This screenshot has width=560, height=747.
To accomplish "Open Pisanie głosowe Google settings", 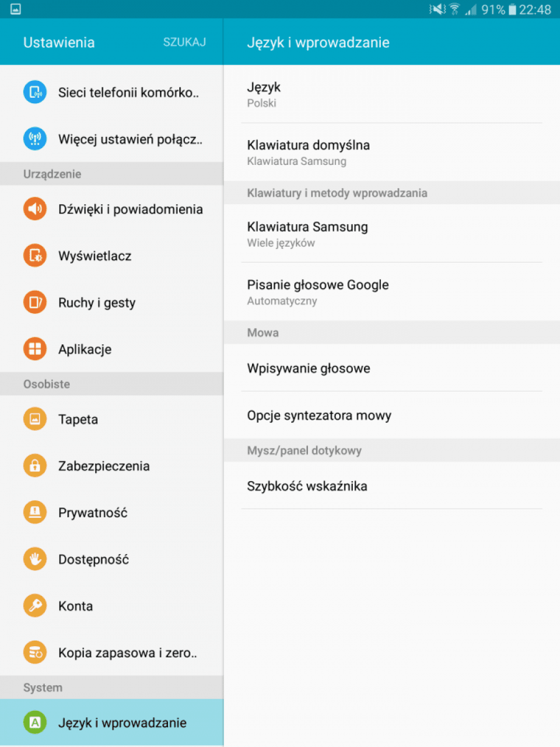I will pyautogui.click(x=391, y=292).
